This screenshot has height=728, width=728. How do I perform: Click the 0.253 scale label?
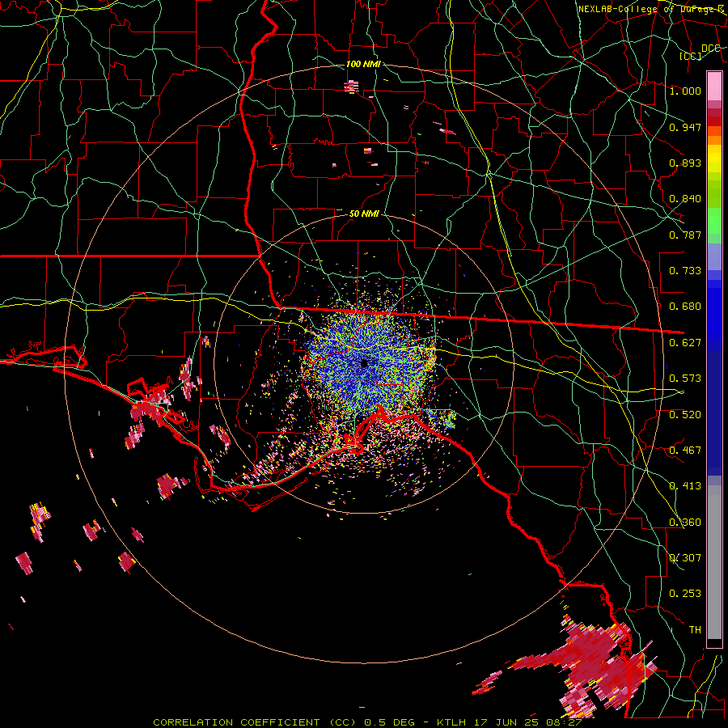pos(685,594)
